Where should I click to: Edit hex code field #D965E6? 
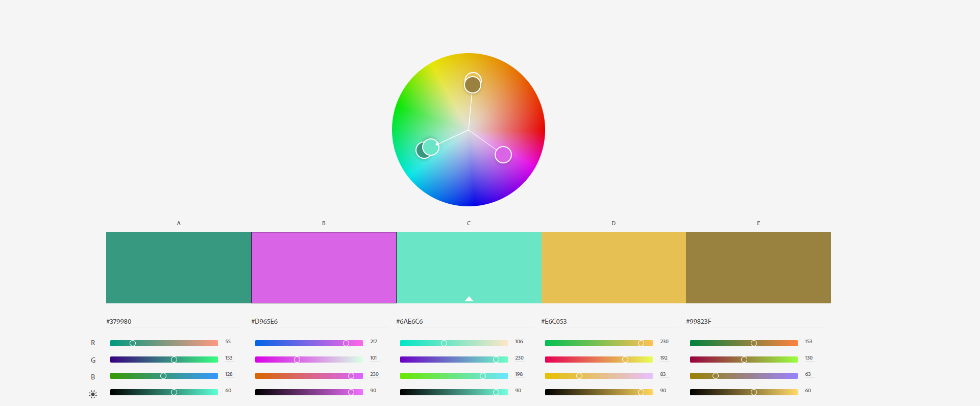[x=318, y=322]
